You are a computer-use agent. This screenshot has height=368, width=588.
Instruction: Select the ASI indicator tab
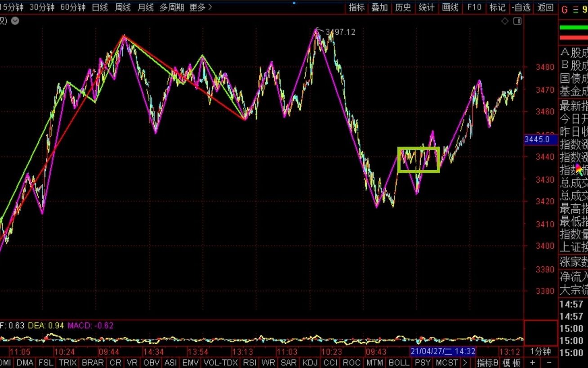click(x=171, y=363)
